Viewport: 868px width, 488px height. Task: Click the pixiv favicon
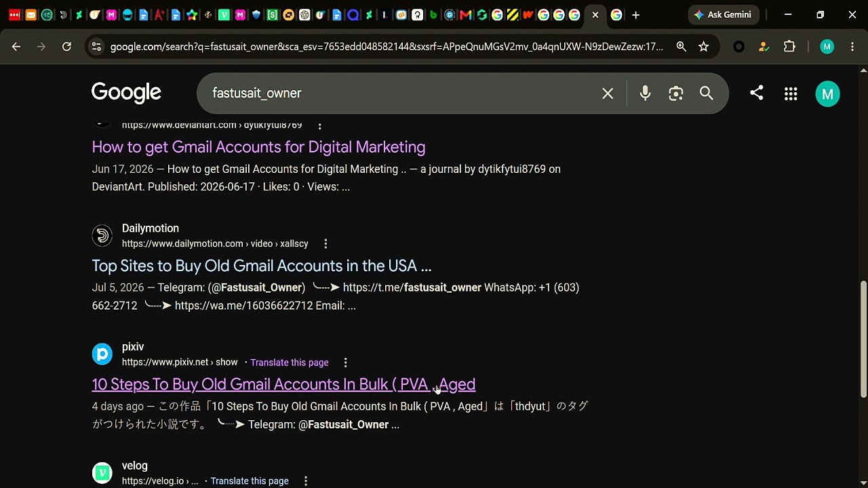[102, 354]
